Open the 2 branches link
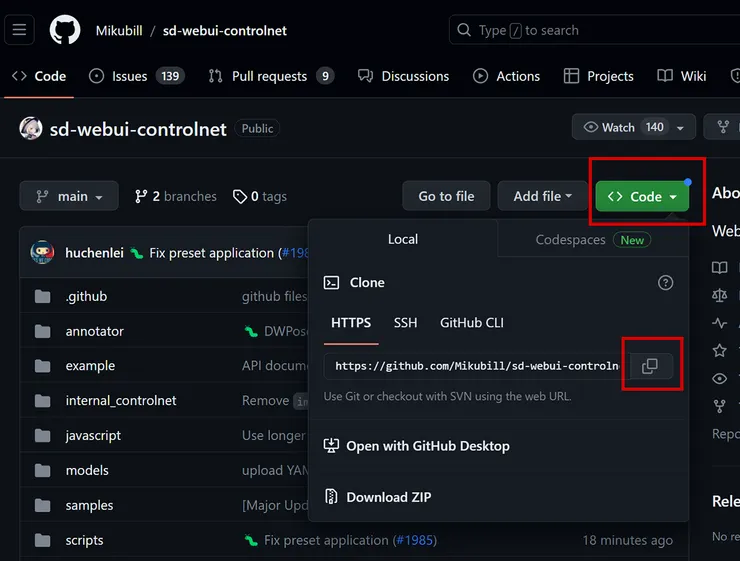This screenshot has width=740, height=561. click(176, 197)
